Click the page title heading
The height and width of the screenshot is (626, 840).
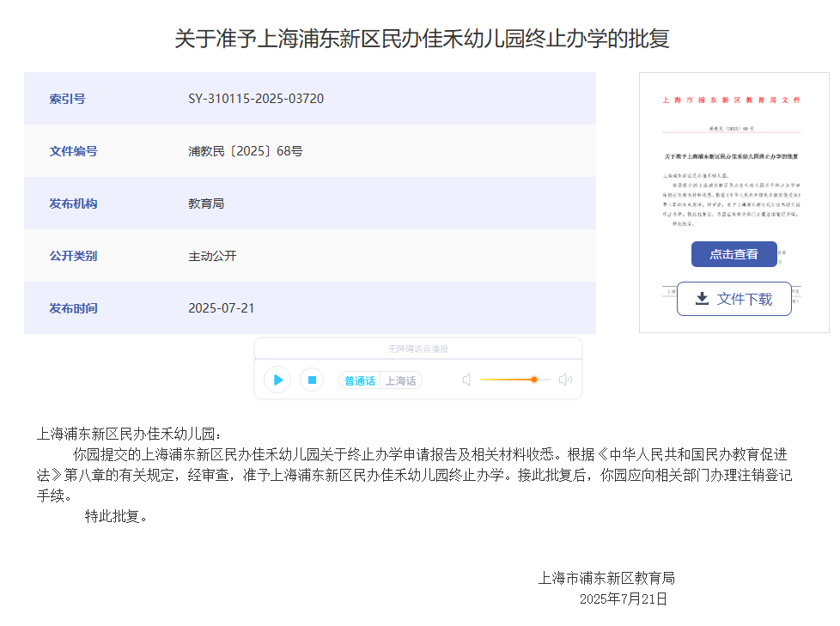click(x=422, y=39)
